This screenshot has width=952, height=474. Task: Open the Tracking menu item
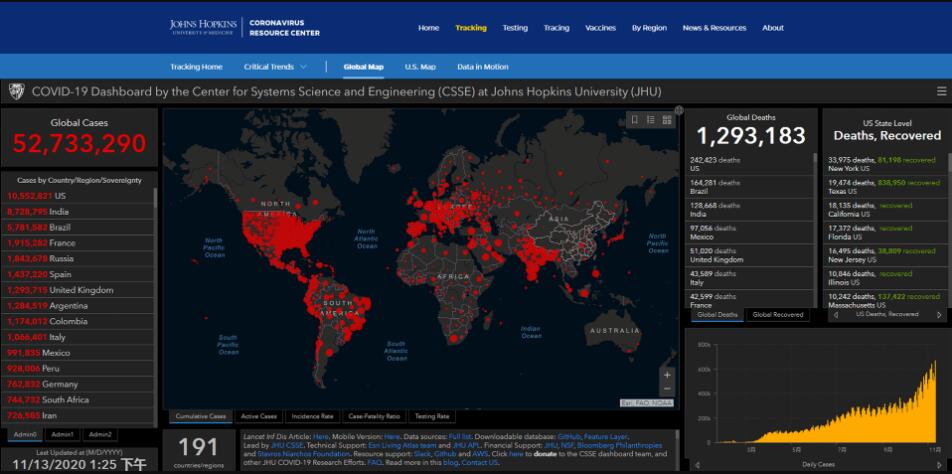tap(471, 28)
